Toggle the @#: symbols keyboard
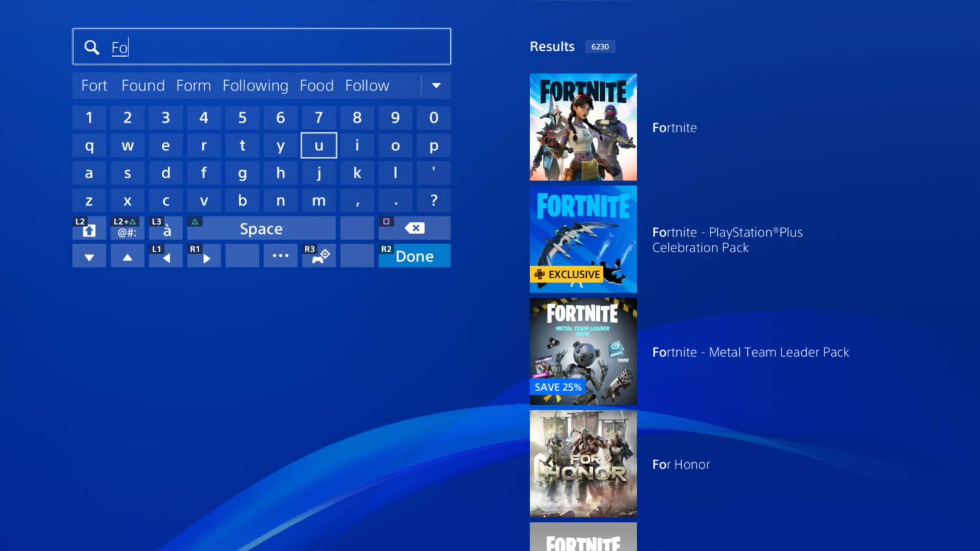The height and width of the screenshot is (551, 980). point(127,228)
